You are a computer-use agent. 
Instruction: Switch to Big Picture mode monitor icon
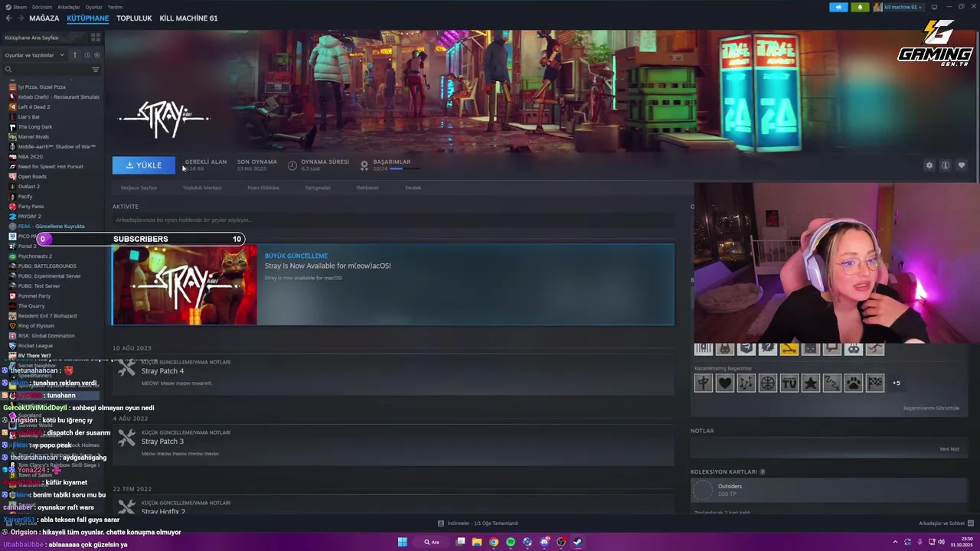(934, 7)
